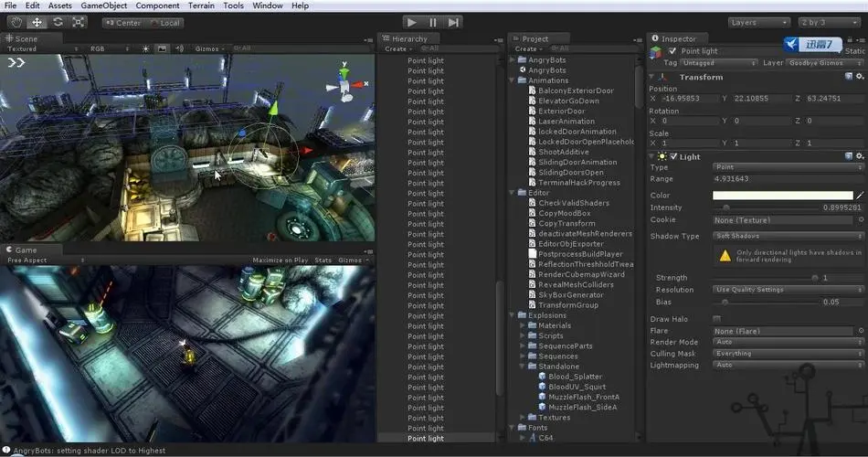This screenshot has height=457, width=868.
Task: Toggle Light component enabled checkbox
Action: pos(673,157)
